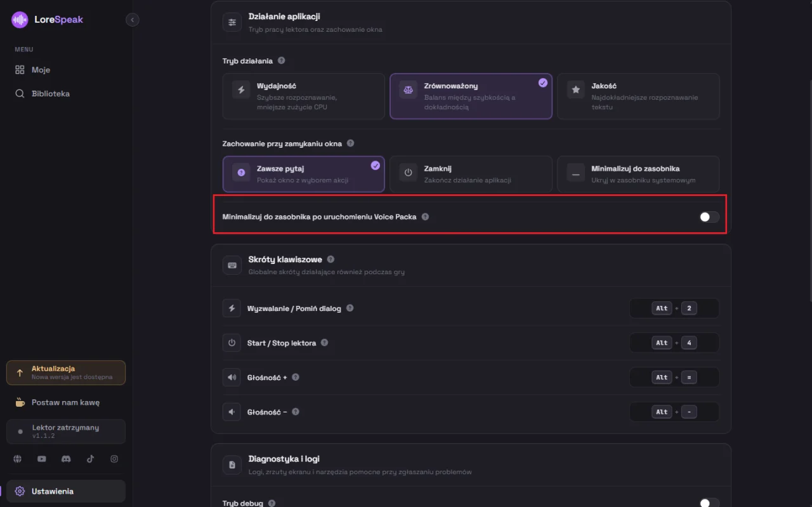This screenshot has width=812, height=507.
Task: Click the document icon of 'Diagnostyka i logi'
Action: (x=232, y=464)
